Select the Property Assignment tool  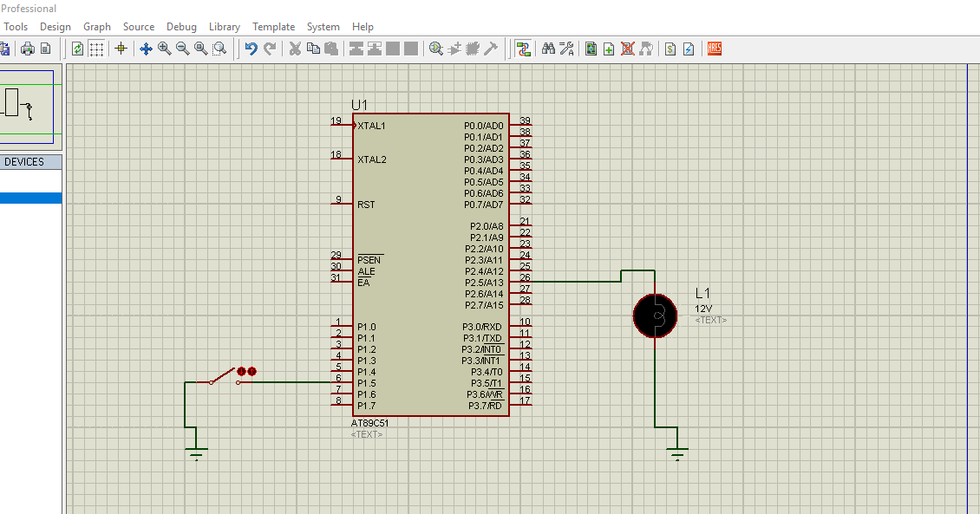tap(566, 49)
